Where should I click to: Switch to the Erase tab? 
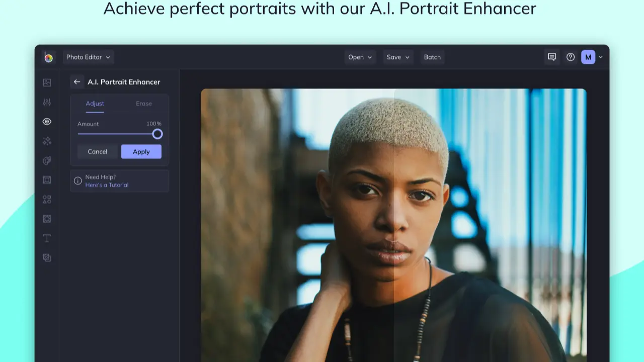click(144, 104)
